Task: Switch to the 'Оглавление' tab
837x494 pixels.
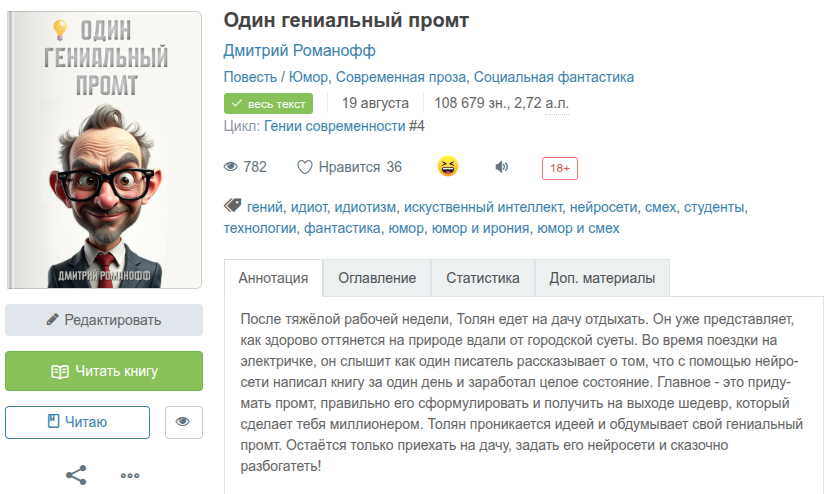Action: pos(376,278)
